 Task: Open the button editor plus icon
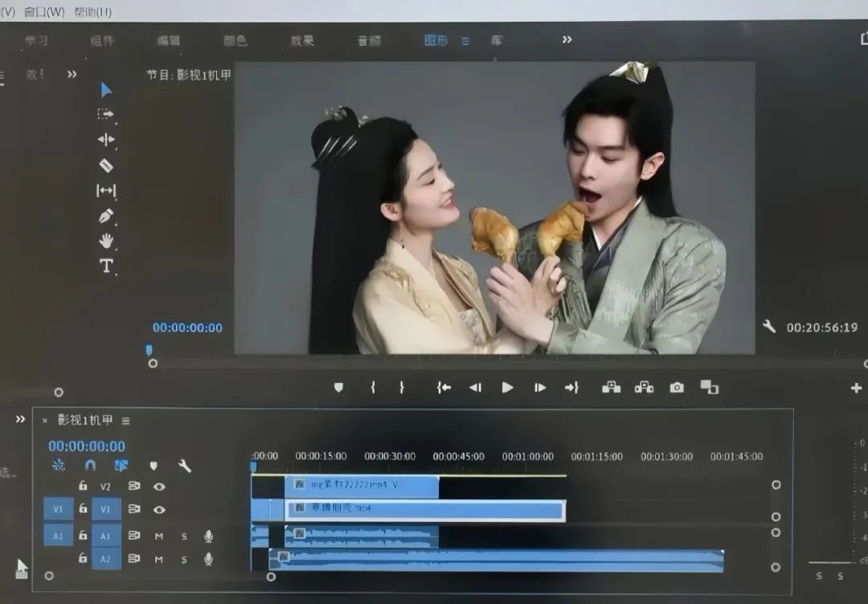[856, 388]
